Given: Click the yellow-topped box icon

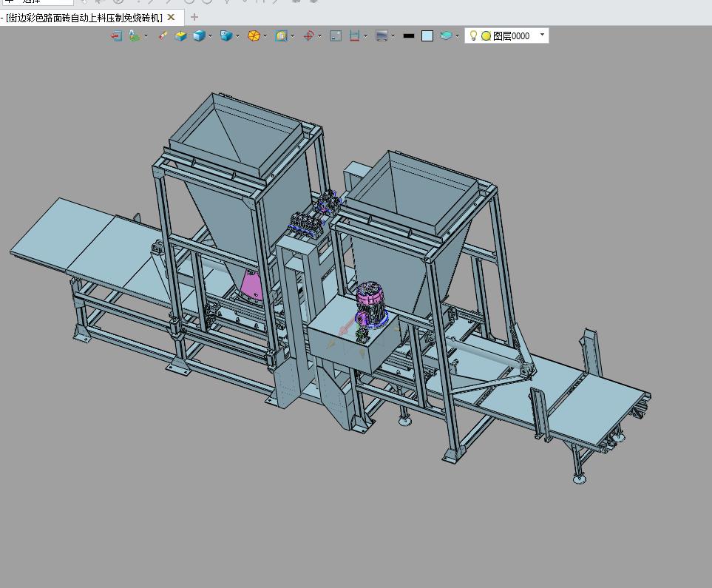Looking at the screenshot, I should (x=180, y=36).
